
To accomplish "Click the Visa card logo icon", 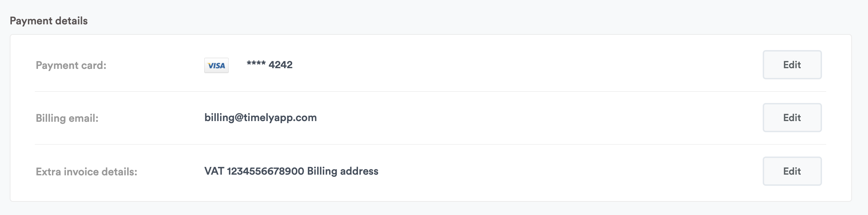I will click(x=216, y=65).
